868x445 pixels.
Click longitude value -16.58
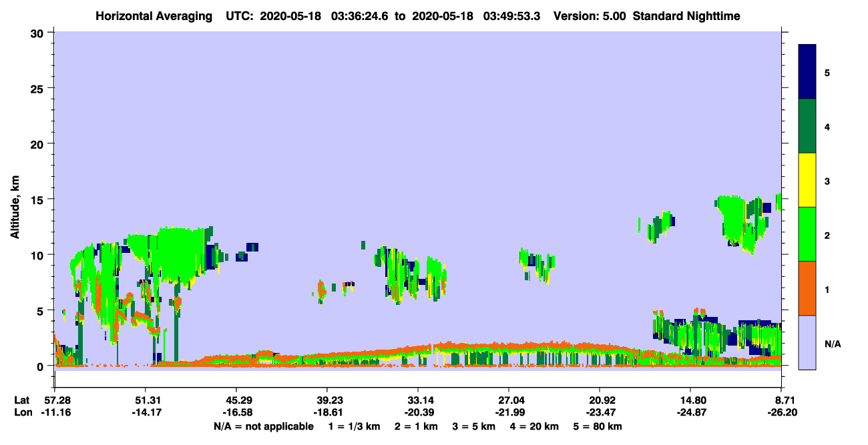236,413
